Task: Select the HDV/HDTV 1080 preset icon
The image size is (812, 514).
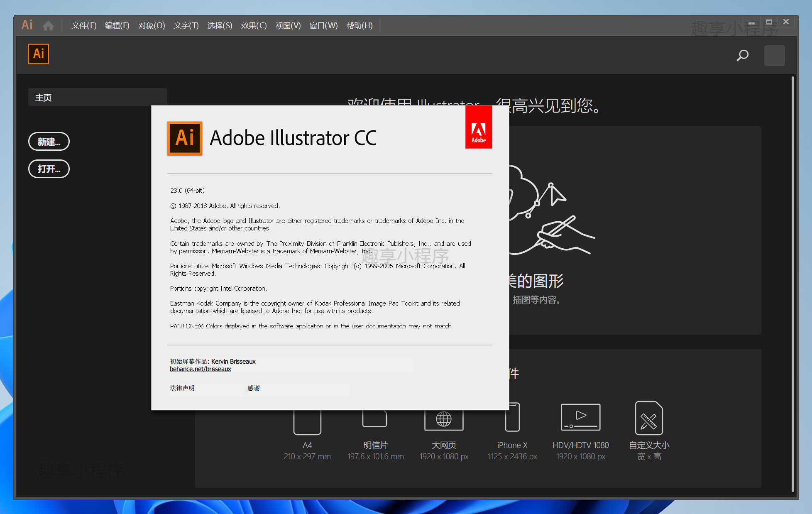Action: (580, 417)
